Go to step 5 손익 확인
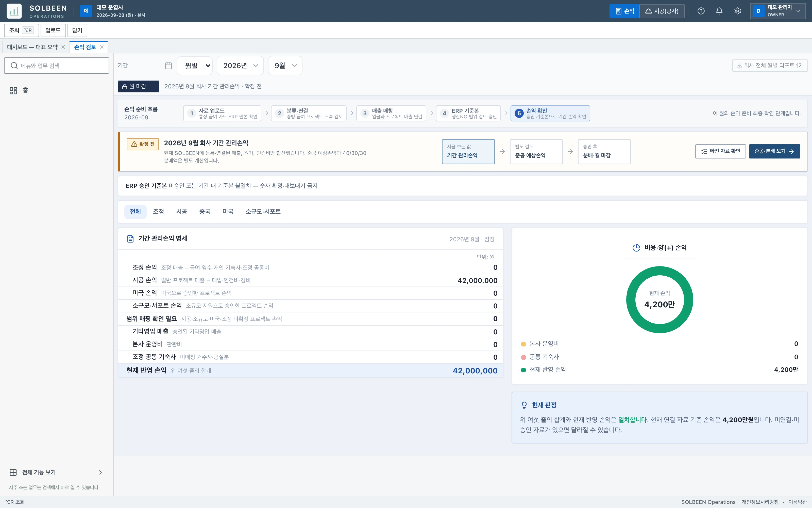 (550, 113)
